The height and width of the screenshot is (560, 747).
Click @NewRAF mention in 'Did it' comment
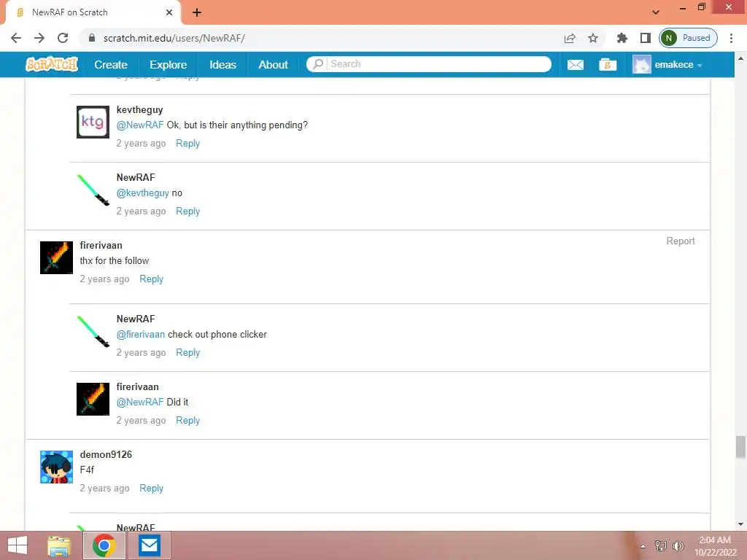click(x=139, y=402)
